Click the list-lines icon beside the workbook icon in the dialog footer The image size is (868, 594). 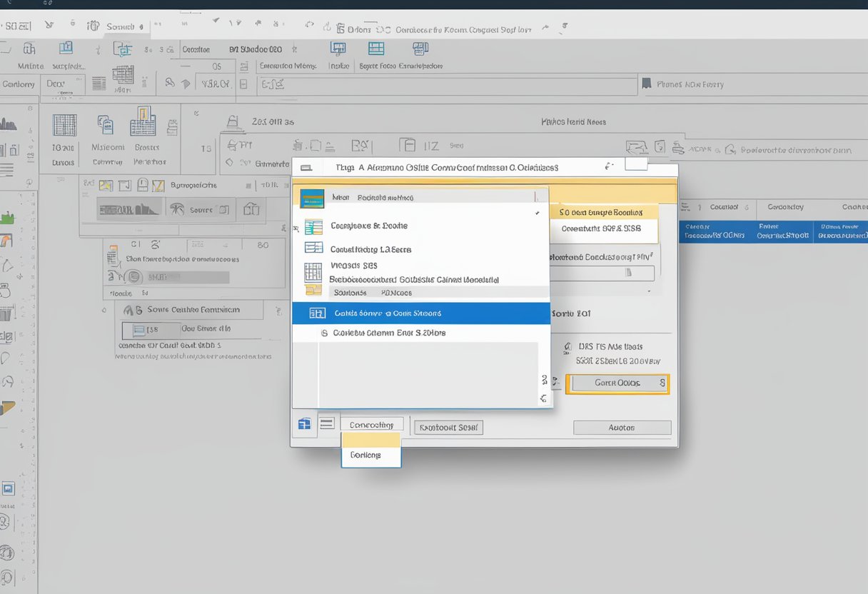[x=327, y=423]
